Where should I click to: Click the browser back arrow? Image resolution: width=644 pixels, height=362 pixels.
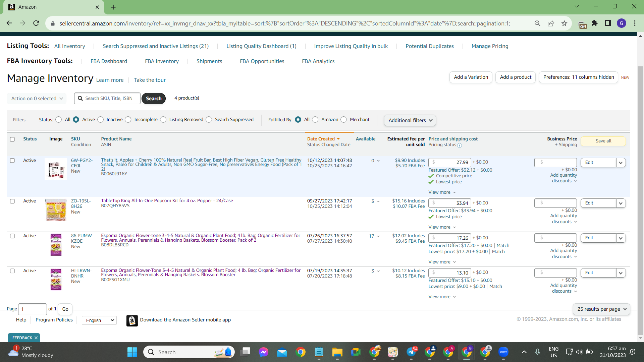point(9,23)
